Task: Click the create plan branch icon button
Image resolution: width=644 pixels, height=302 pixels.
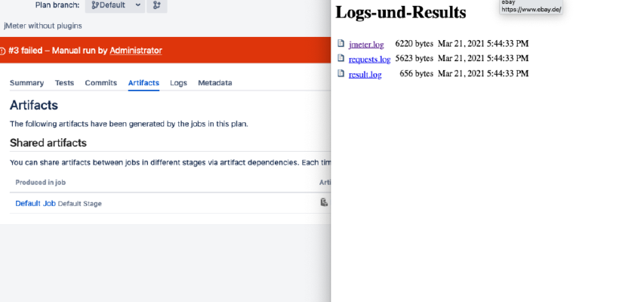Action: 157,5
